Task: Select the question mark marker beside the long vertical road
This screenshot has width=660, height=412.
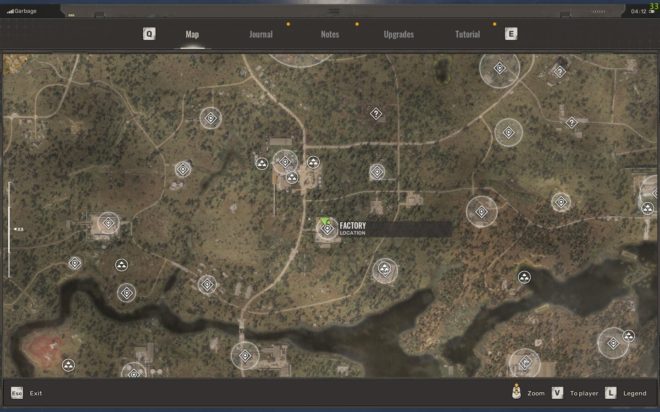Action: 376,114
